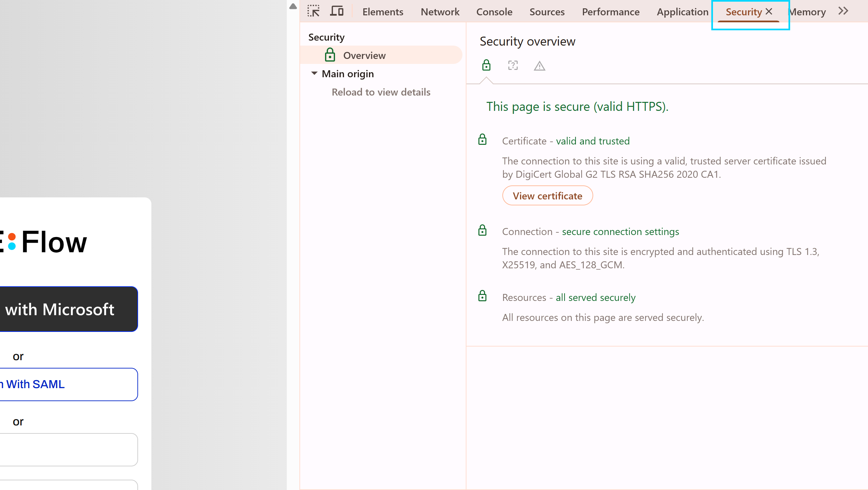Open the Console tab
The height and width of the screenshot is (490, 868).
494,12
